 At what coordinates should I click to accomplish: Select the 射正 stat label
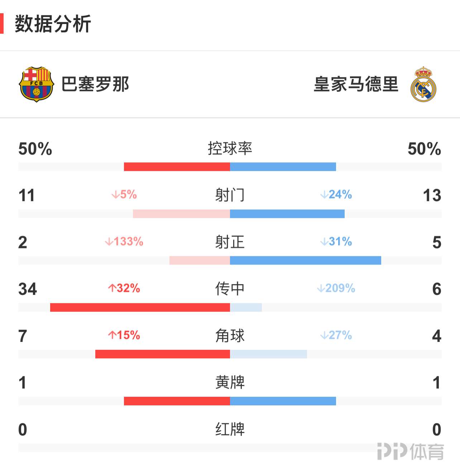point(230,242)
